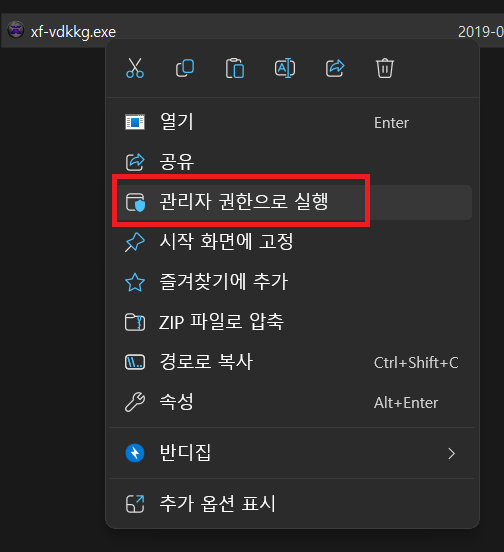Click the Share arrow icon in top row

335,68
